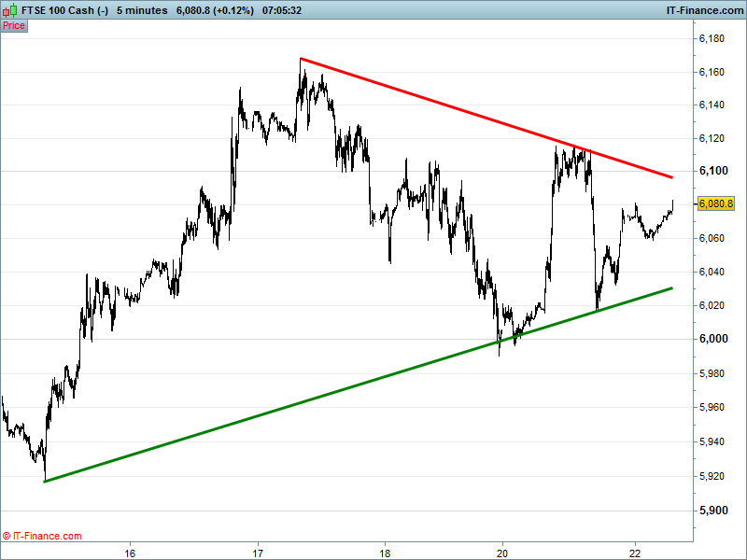Click the candlestick chart icon in header
The width and height of the screenshot is (747, 560).
[x=10, y=10]
